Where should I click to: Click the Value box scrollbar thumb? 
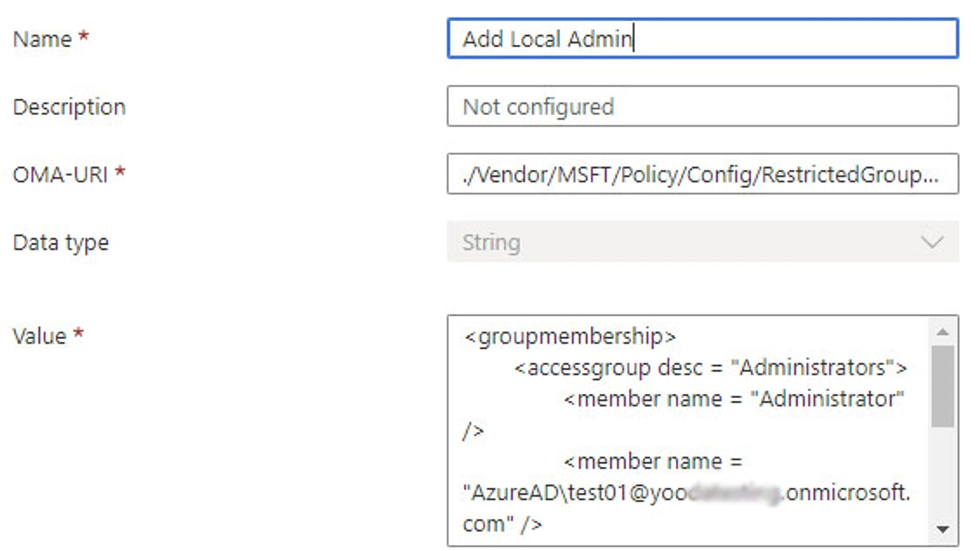pos(942,386)
